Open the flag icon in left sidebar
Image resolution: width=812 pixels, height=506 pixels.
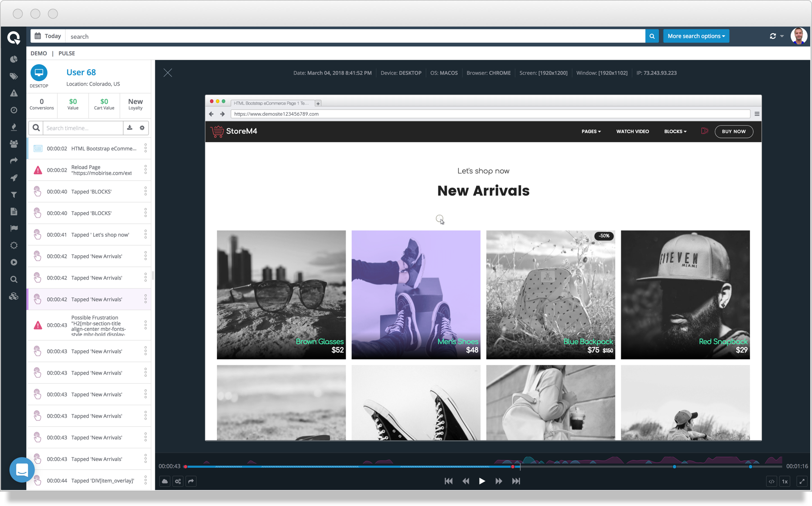pyautogui.click(x=14, y=228)
